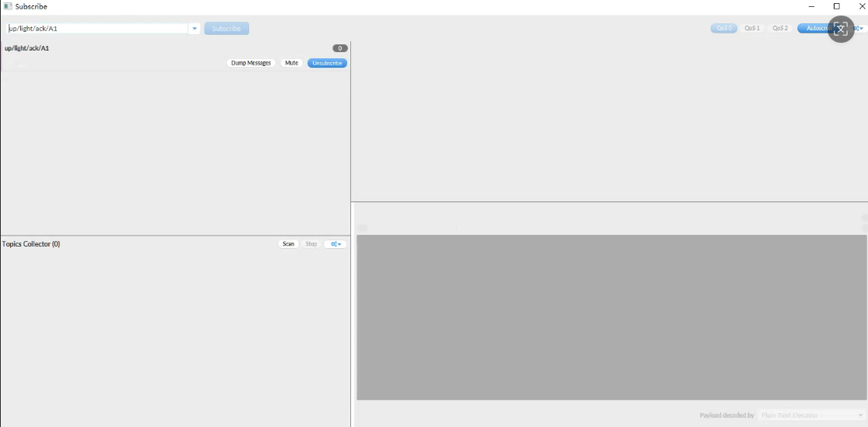
Task: Toggle Autoscroll for messages
Action: point(814,29)
